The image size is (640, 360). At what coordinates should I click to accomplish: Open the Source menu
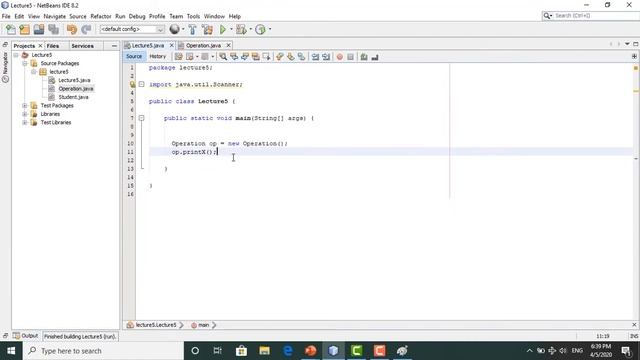click(78, 16)
